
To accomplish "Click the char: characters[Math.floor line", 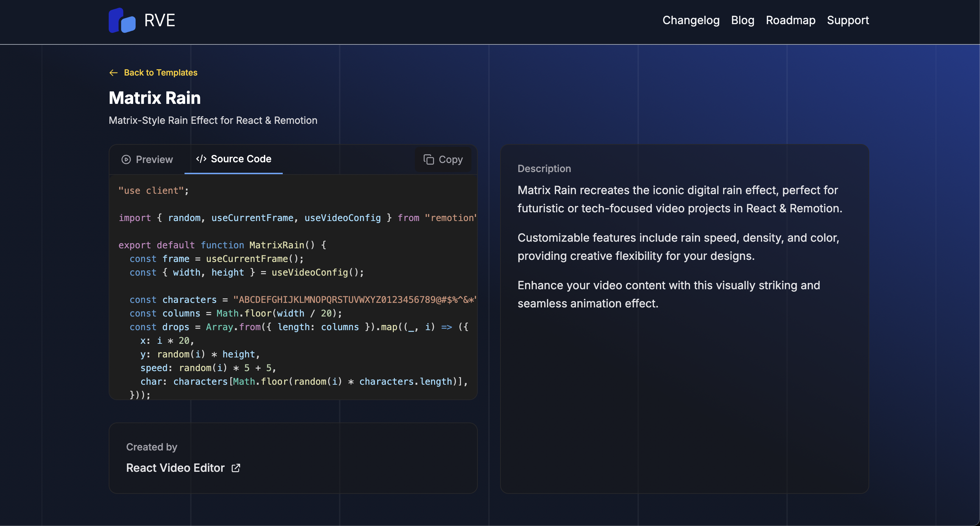I will [x=304, y=382].
